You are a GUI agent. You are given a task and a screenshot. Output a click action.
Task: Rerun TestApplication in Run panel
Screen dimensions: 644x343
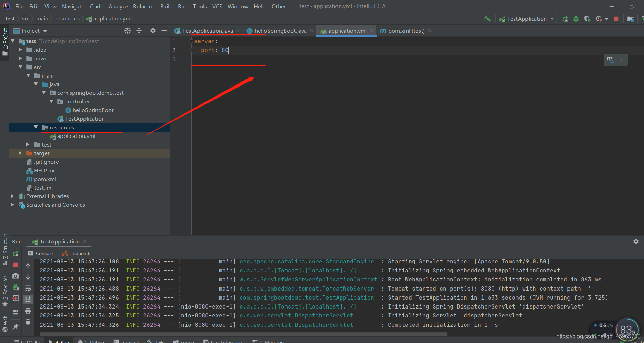pyautogui.click(x=16, y=254)
